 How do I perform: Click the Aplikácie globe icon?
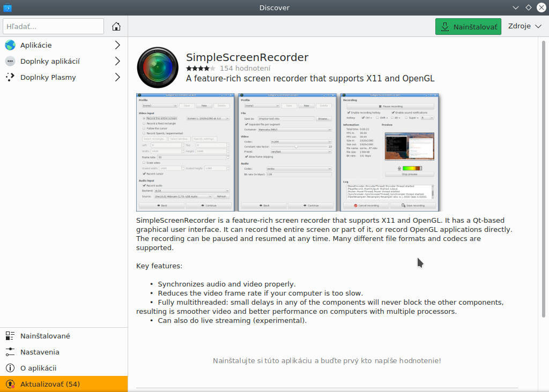pos(10,45)
